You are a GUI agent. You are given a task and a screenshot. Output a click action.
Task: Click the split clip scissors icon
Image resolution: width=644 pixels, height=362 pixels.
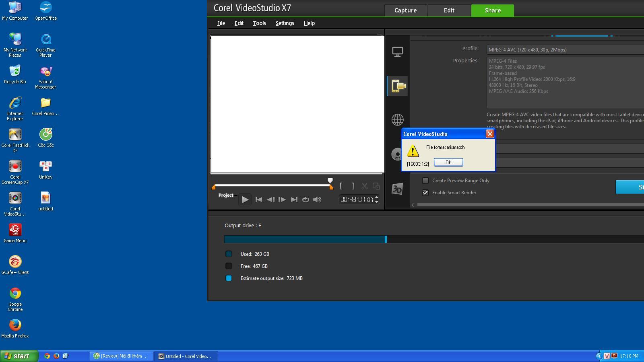[365, 186]
